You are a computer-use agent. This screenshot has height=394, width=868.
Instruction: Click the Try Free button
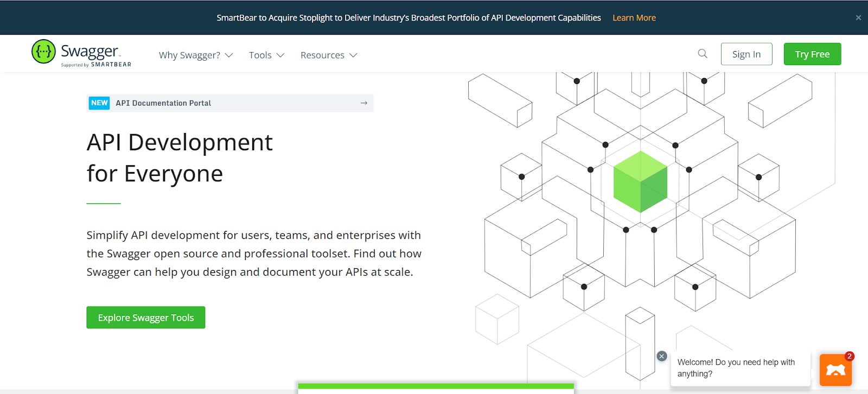point(813,54)
